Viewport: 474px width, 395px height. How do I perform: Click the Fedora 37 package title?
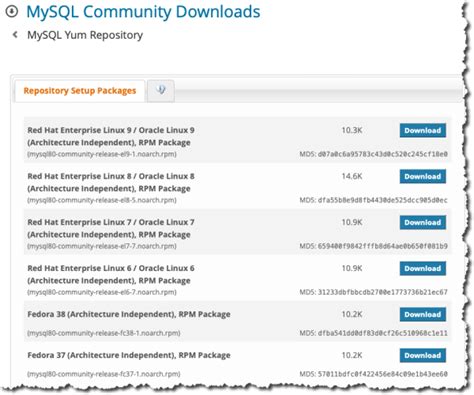tap(129, 355)
